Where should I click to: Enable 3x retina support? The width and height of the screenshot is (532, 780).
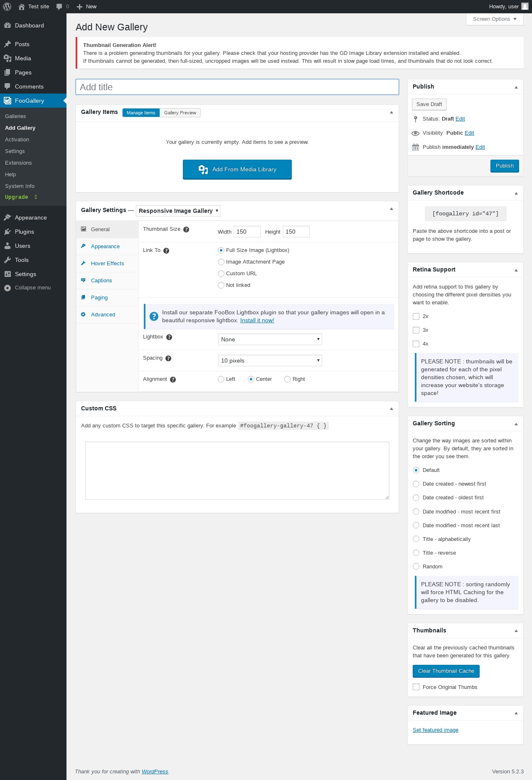416,330
